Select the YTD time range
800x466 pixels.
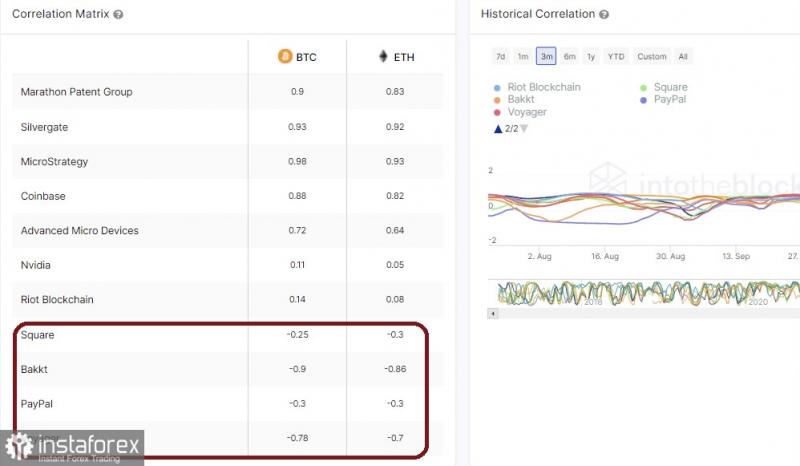pos(616,56)
